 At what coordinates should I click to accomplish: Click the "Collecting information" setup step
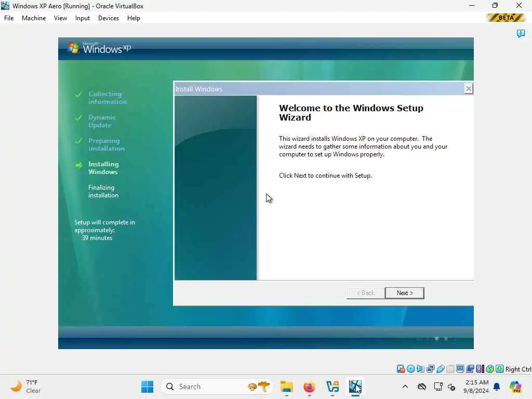[x=108, y=98]
